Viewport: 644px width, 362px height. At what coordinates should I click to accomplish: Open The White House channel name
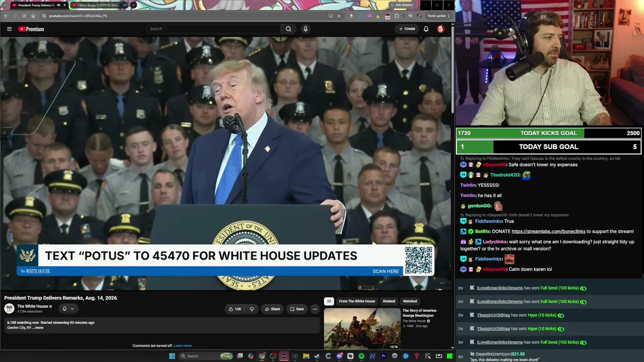pyautogui.click(x=33, y=306)
